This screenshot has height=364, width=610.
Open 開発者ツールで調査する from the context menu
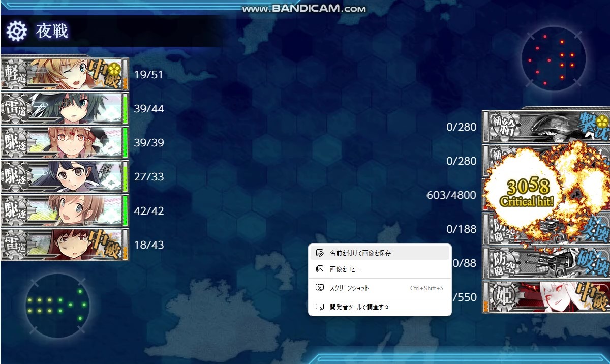pyautogui.click(x=380, y=307)
